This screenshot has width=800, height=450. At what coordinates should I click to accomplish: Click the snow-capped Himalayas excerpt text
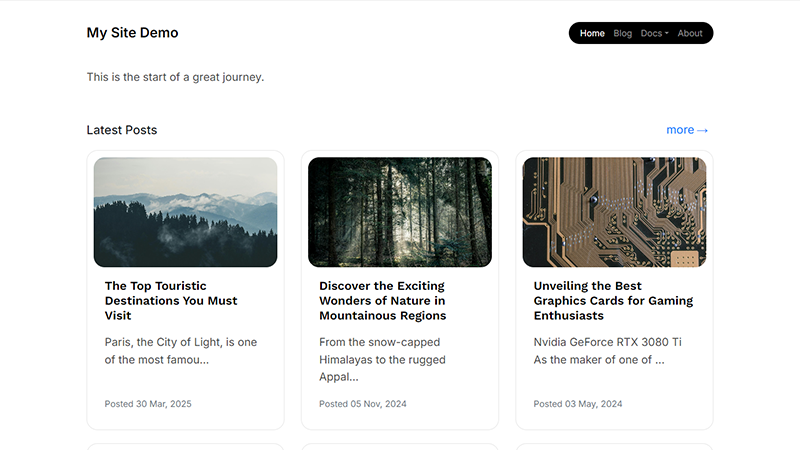click(x=382, y=359)
